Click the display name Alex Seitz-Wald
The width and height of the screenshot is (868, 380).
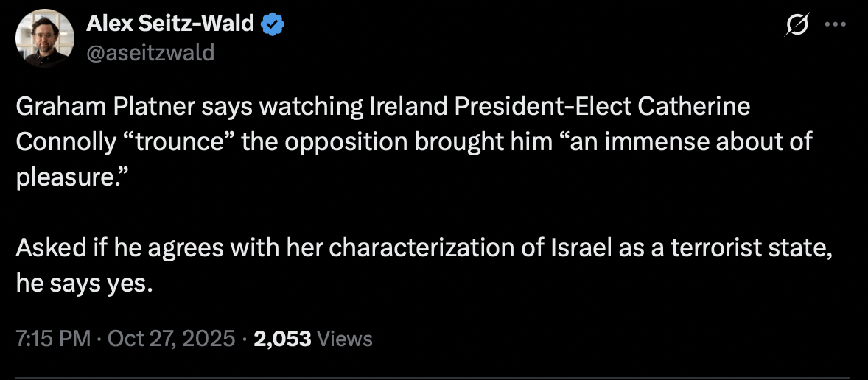pyautogui.click(x=170, y=24)
